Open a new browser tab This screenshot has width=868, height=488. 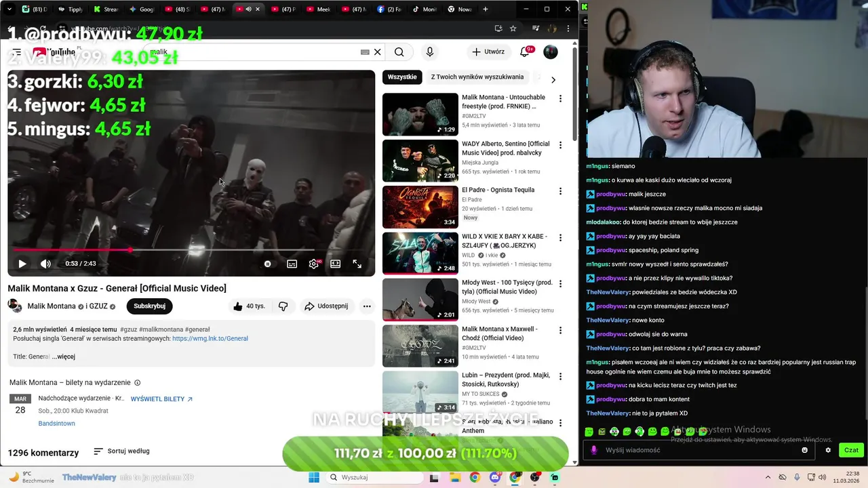(x=485, y=9)
